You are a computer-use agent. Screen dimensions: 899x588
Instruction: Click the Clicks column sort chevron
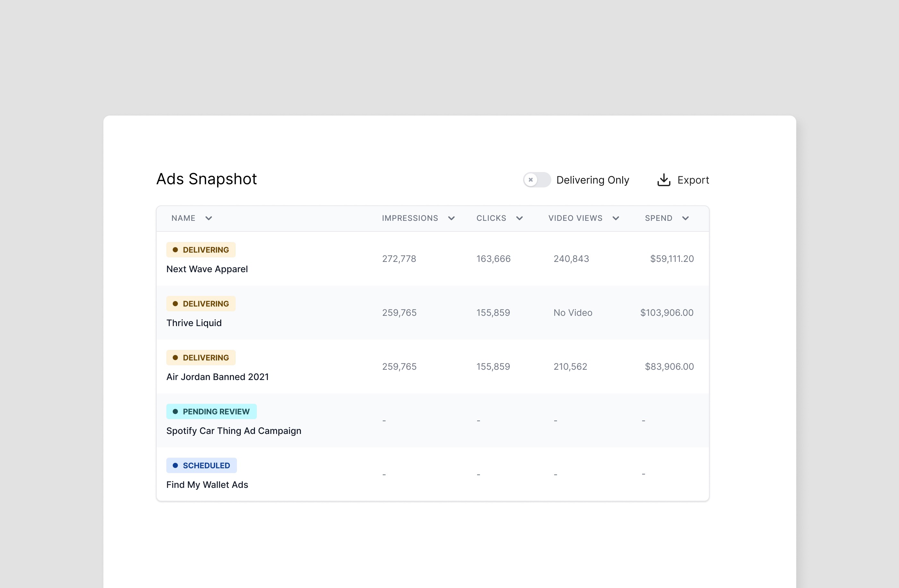(519, 218)
